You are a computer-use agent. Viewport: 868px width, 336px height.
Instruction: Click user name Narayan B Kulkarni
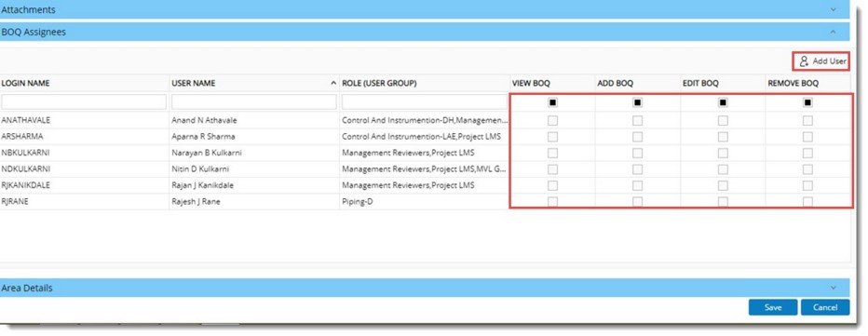tap(207, 153)
